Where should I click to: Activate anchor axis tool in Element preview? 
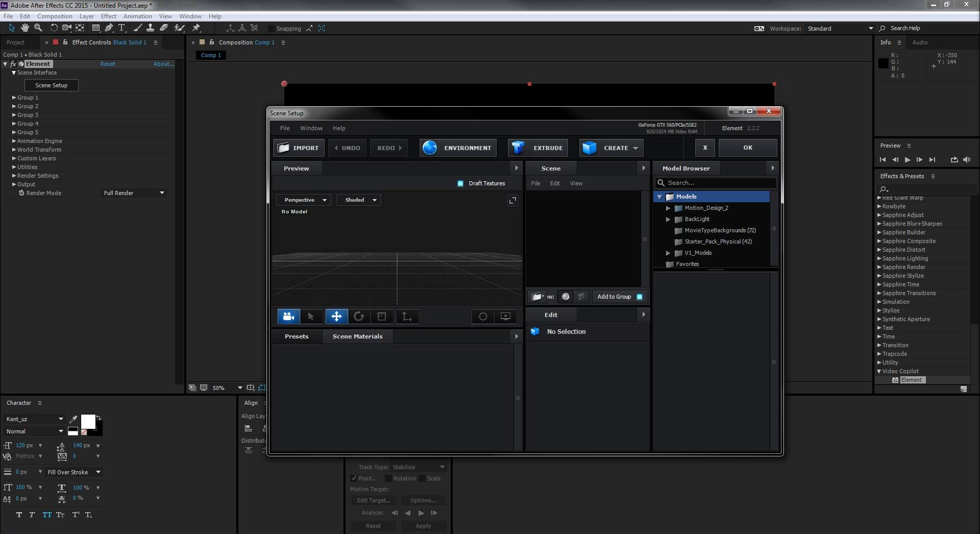(x=407, y=317)
